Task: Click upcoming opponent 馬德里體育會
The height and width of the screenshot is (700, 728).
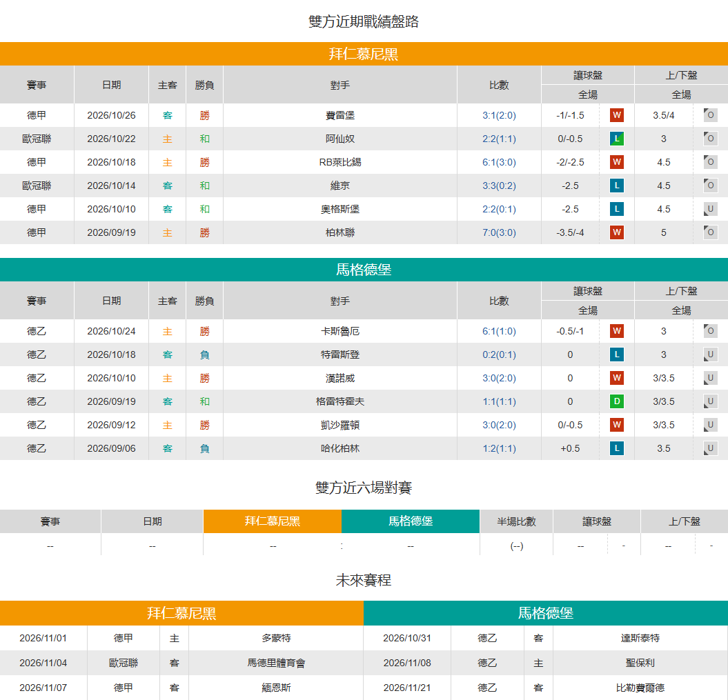Action: (x=276, y=663)
